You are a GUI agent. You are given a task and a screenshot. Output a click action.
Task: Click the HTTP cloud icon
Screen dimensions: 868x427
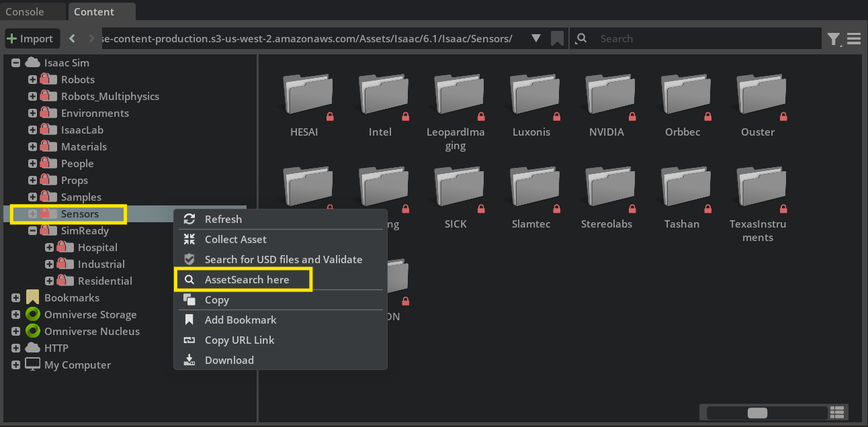coord(32,348)
